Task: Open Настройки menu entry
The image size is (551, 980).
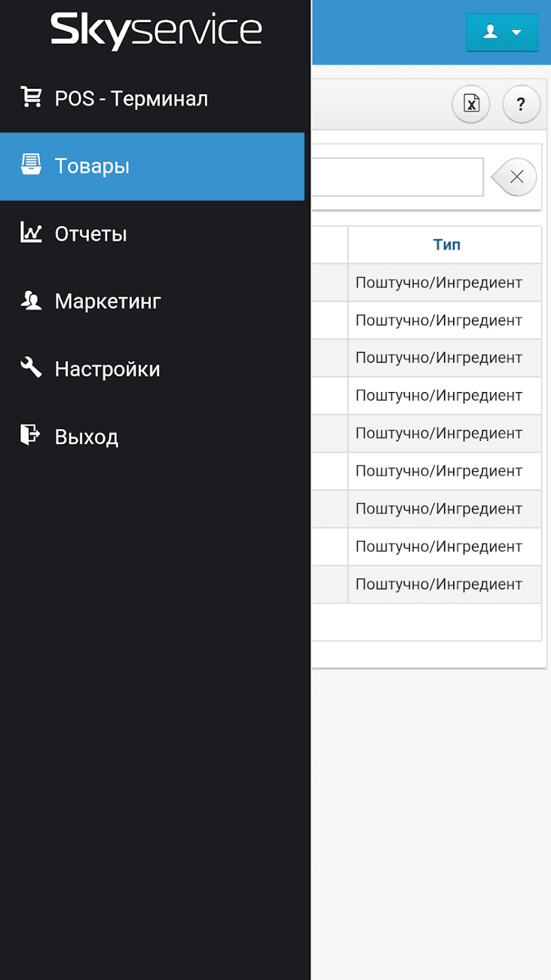Action: pos(107,369)
